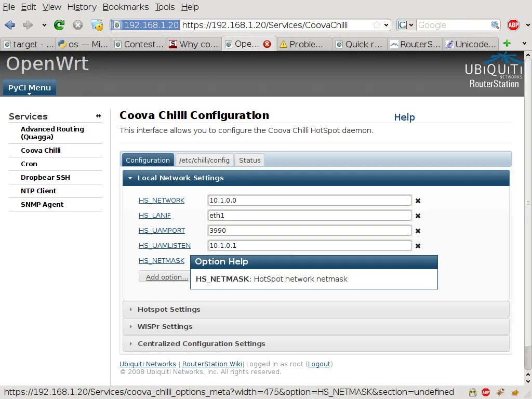Expand the Hotspot Settings section
Screen dimensions: 532x399
pos(316,310)
